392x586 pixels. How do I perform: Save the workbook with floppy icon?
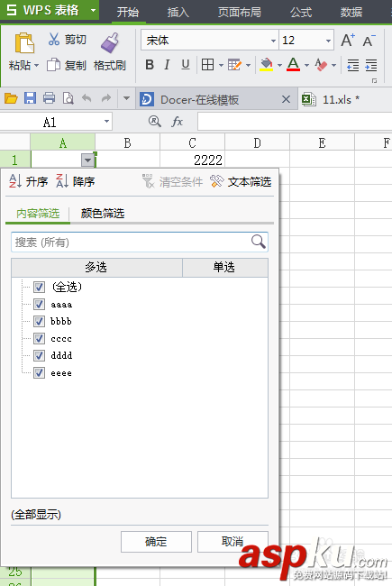point(31,98)
